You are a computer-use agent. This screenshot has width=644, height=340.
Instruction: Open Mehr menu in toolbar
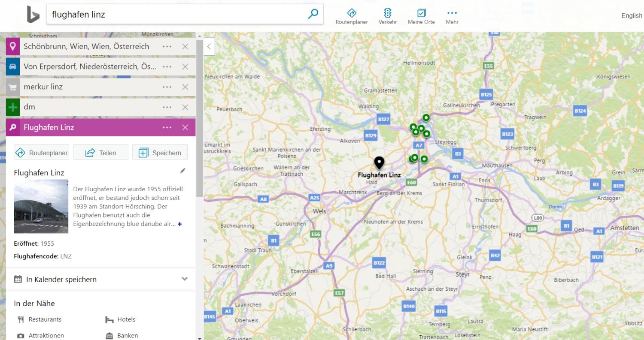coord(452,16)
